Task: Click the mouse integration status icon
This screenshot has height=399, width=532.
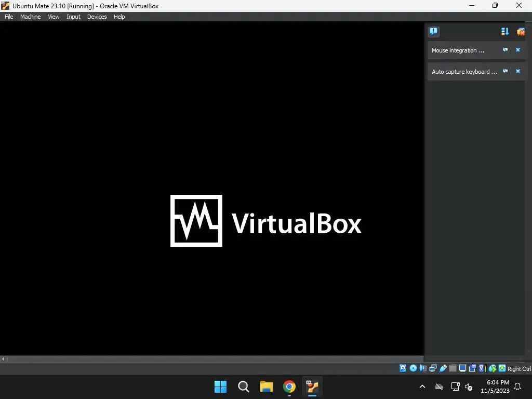Action: [493, 368]
